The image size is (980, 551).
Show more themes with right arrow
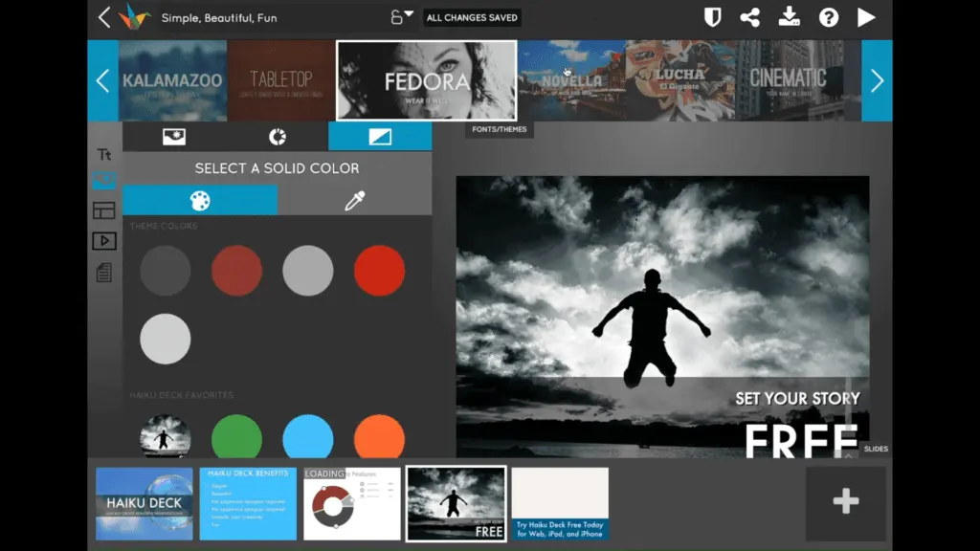point(877,80)
